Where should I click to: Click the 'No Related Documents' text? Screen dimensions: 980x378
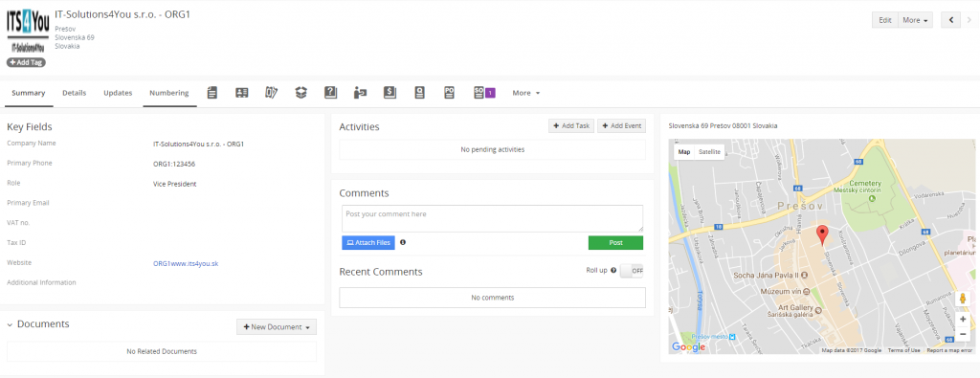[162, 352]
